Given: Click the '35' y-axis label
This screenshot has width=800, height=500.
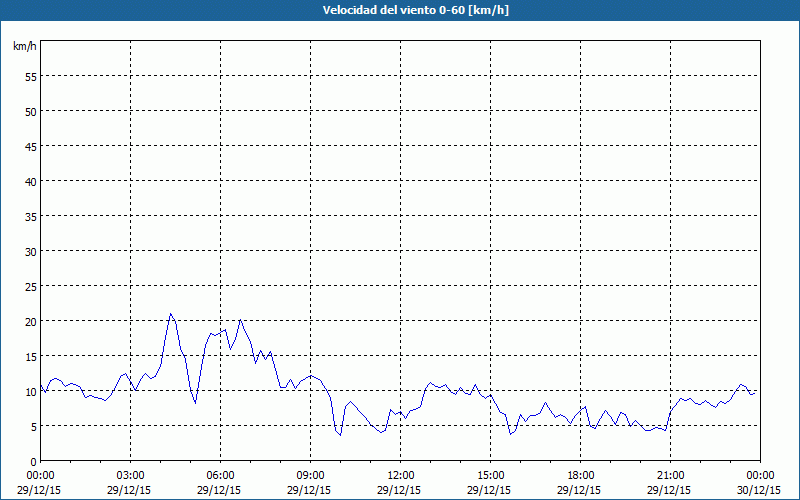Looking at the screenshot, I should click(31, 216).
